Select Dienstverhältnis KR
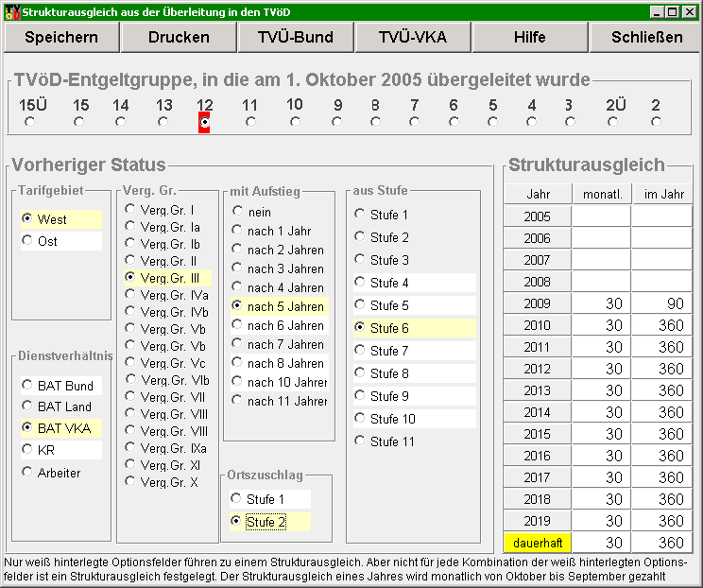This screenshot has width=703, height=588. [x=61, y=450]
